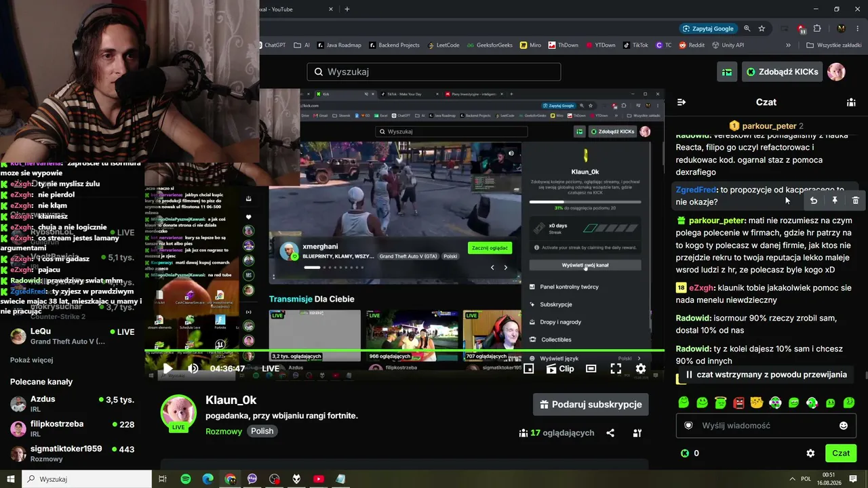
Task: Resume chat via the paused-chat banner
Action: 766,375
